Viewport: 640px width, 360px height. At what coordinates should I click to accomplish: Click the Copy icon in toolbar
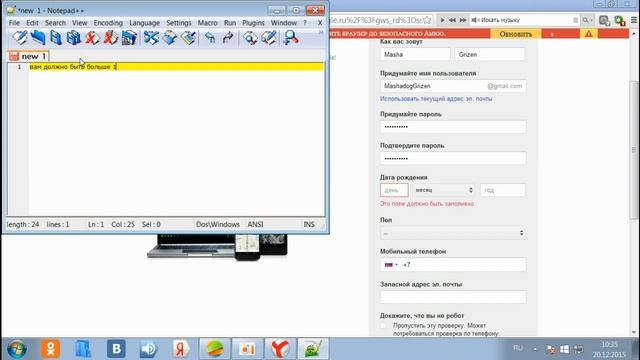(x=170, y=38)
